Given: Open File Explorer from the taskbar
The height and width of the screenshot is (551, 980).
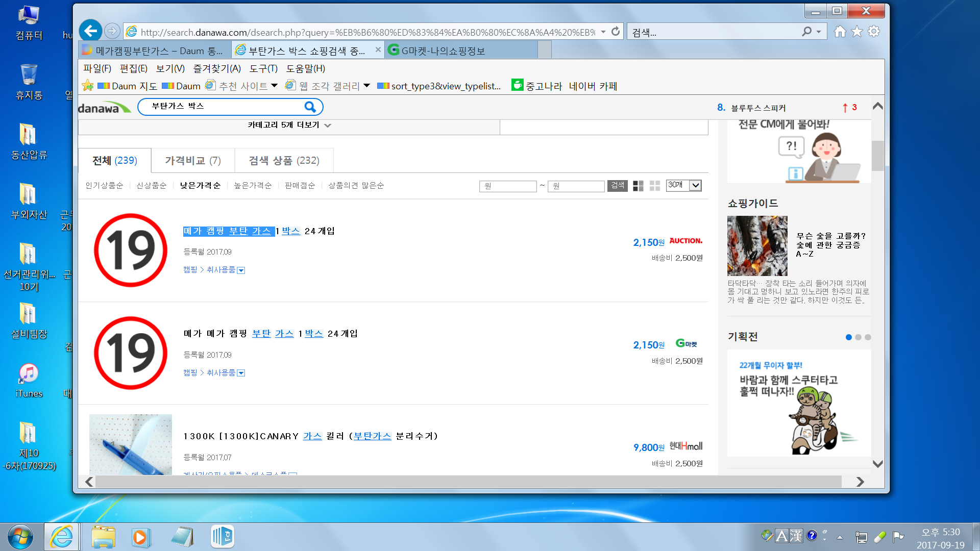Looking at the screenshot, I should [104, 537].
